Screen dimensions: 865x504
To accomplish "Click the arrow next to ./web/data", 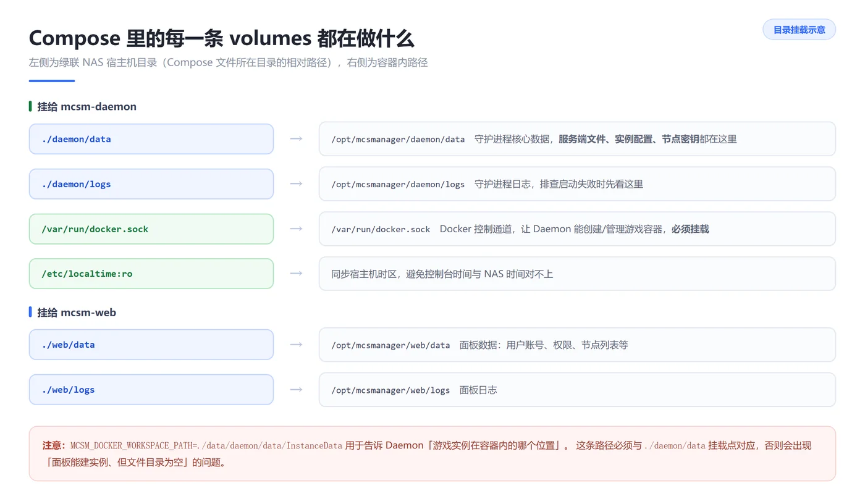I will pyautogui.click(x=296, y=345).
